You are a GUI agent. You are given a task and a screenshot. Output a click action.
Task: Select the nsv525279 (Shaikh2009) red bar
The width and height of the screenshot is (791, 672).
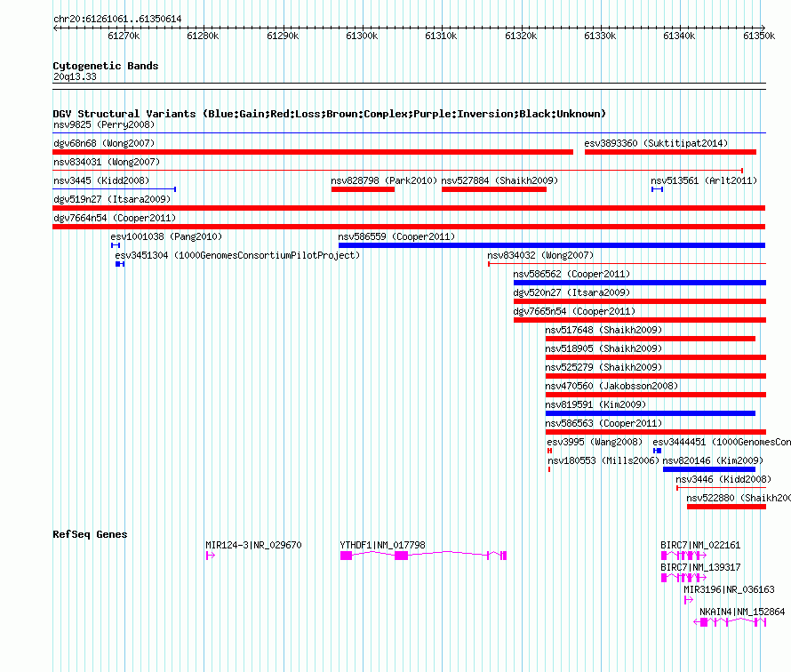(x=656, y=376)
